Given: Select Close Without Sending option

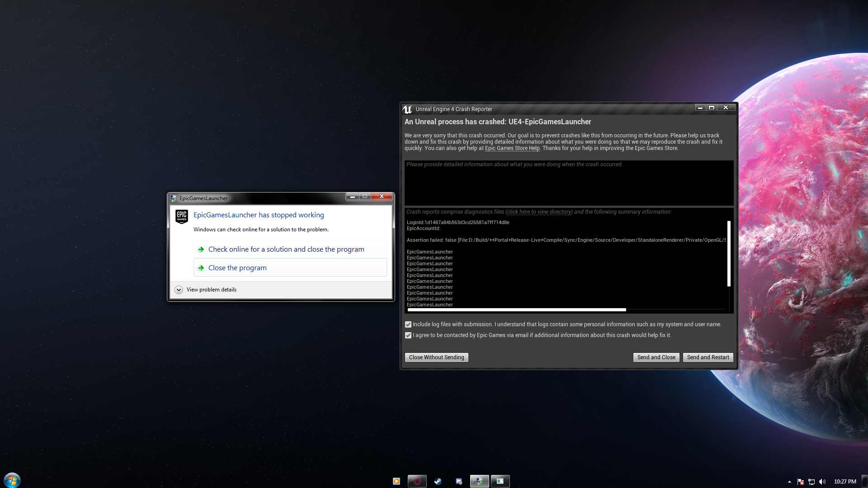Looking at the screenshot, I should coord(436,357).
